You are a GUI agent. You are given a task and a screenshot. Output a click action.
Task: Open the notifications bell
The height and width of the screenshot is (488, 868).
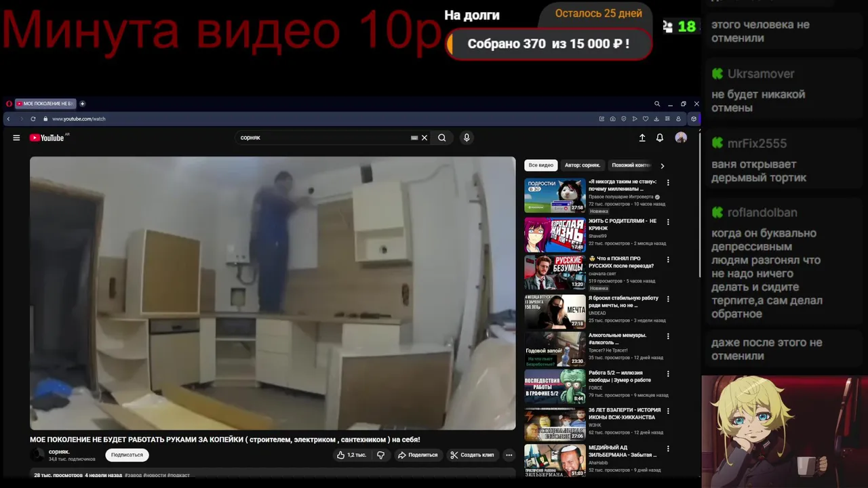point(660,138)
